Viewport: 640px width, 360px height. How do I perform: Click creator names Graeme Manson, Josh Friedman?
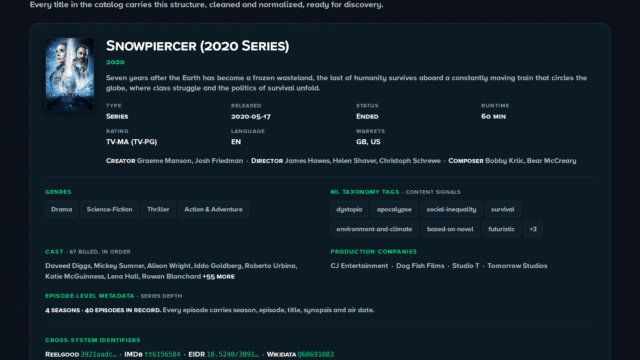190,160
